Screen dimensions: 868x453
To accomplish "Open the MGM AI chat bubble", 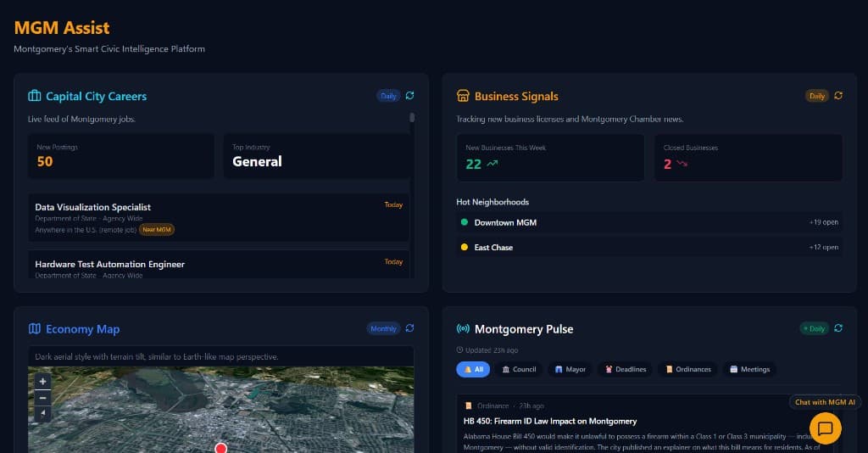I will (826, 428).
